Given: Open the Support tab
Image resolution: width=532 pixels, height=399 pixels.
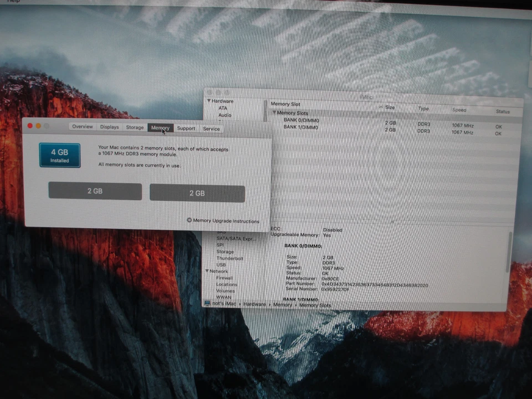Looking at the screenshot, I should coord(186,128).
